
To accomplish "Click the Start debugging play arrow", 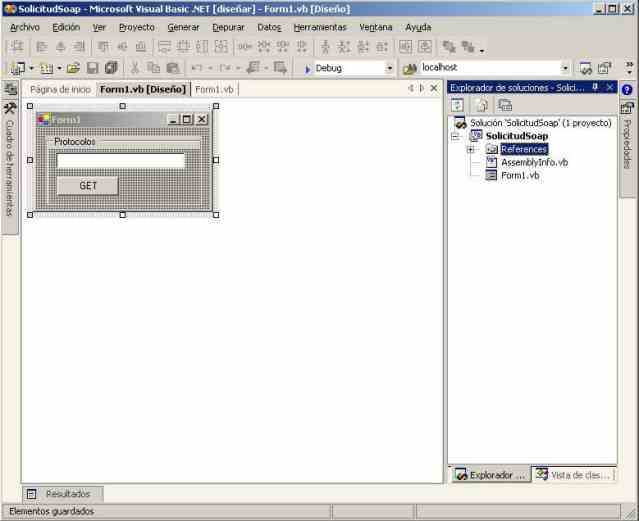I will pos(308,69).
